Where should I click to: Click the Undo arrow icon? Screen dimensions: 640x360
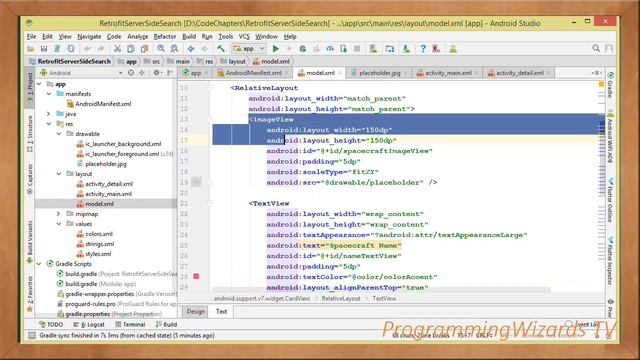click(87, 49)
